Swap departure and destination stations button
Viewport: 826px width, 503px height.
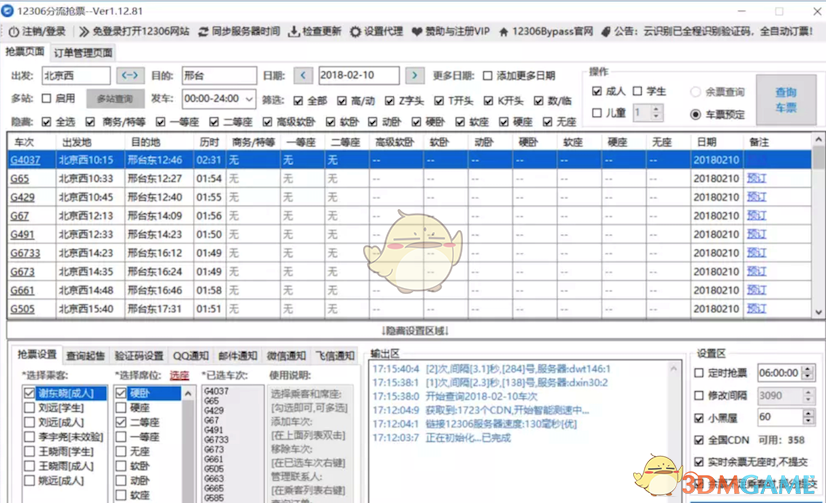tap(130, 75)
